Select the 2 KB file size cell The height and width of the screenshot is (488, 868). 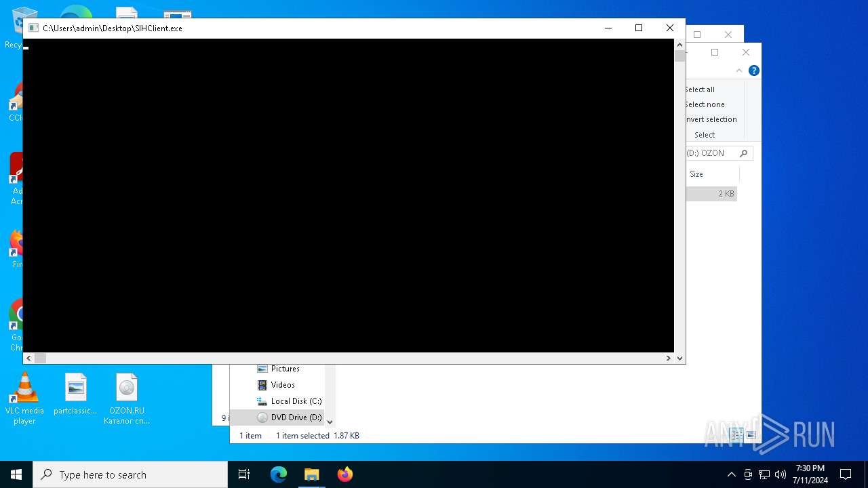point(726,194)
